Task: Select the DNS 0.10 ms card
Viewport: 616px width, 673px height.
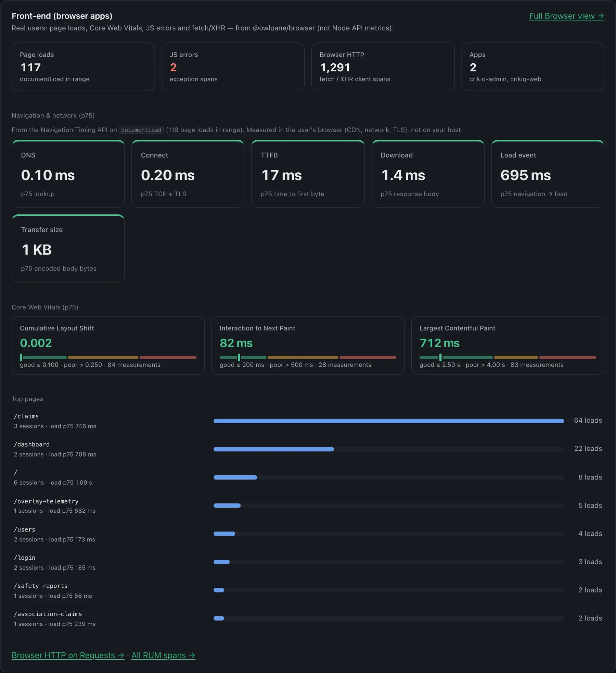Action: click(68, 174)
